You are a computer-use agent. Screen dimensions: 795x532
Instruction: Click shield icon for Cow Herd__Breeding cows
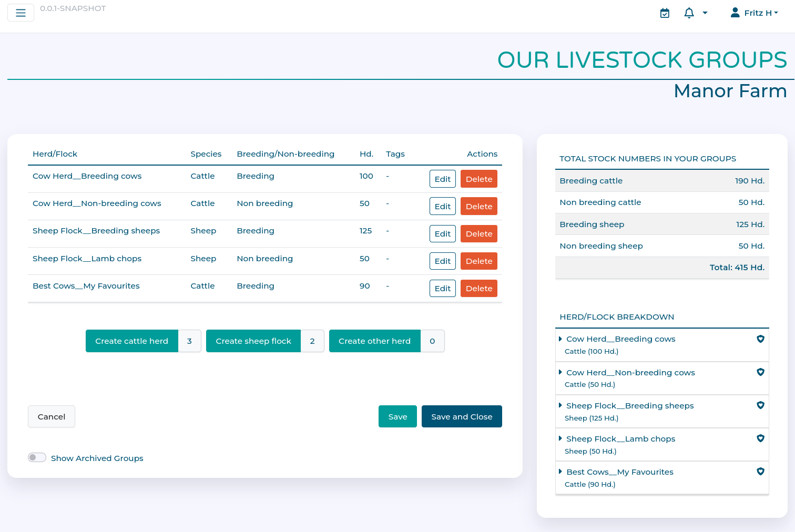760,339
